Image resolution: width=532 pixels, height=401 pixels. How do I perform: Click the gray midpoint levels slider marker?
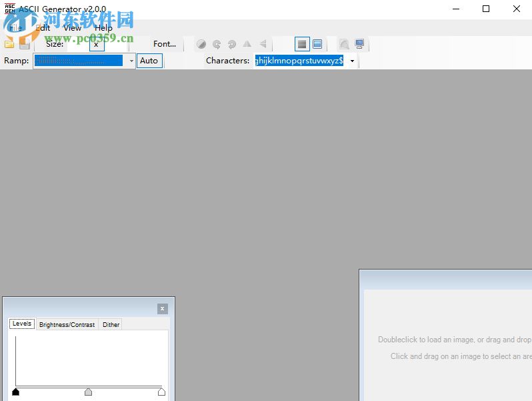pyautogui.click(x=88, y=392)
